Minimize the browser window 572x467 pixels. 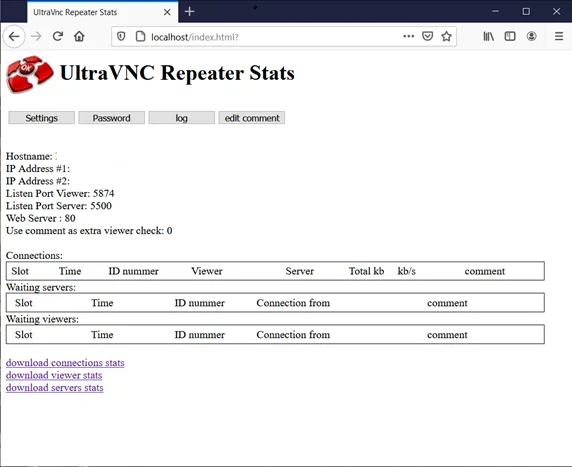pyautogui.click(x=495, y=11)
